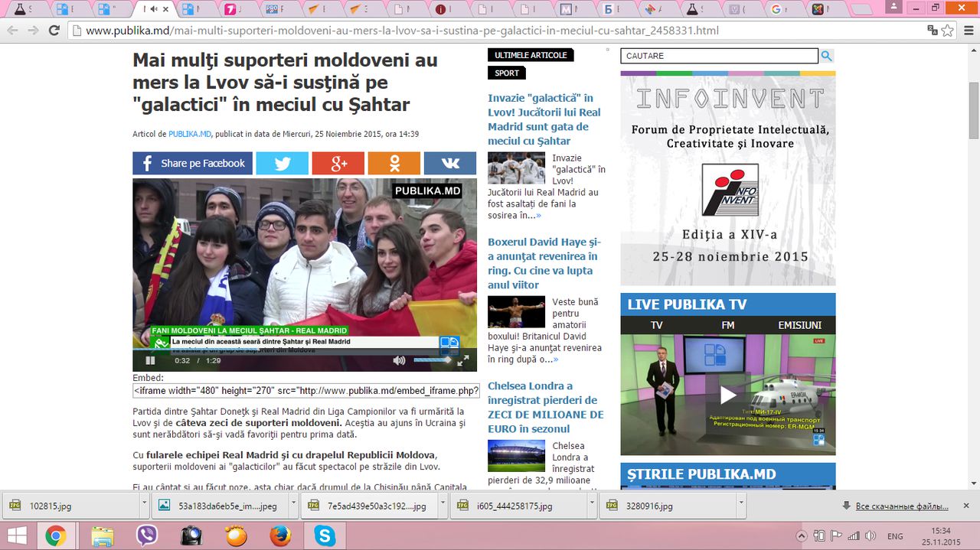This screenshot has height=550, width=980.
Task: Open Skype from taskbar
Action: [x=325, y=535]
